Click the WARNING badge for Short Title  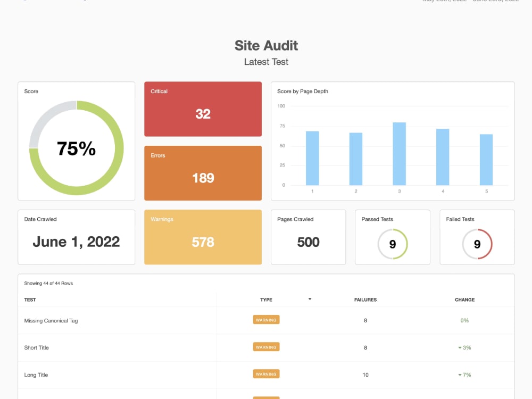(x=266, y=347)
